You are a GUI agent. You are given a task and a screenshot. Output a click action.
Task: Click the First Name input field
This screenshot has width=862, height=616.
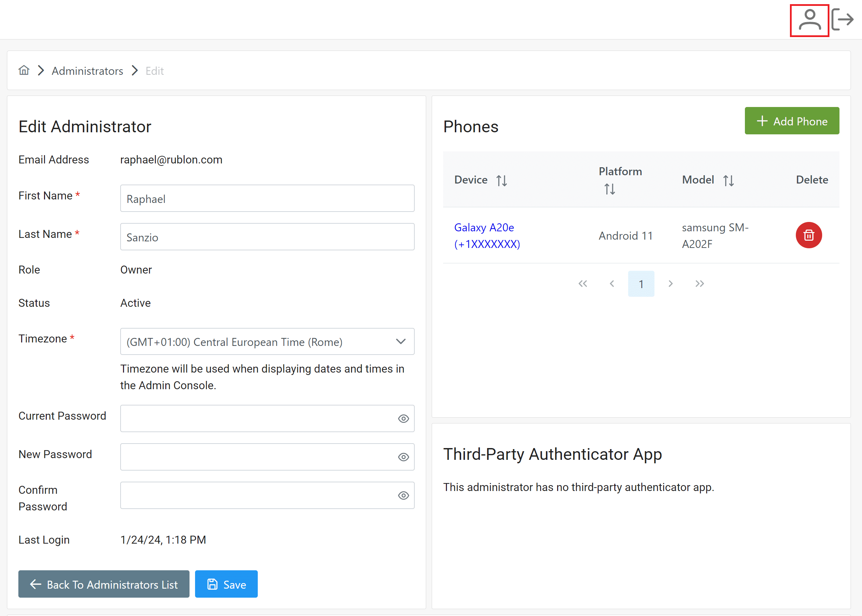(x=267, y=198)
